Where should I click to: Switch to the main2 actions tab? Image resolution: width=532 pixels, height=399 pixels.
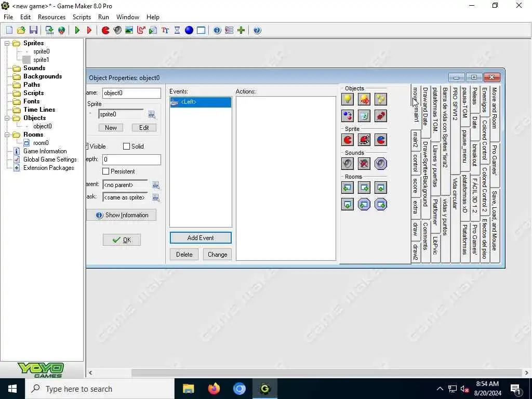click(x=416, y=139)
